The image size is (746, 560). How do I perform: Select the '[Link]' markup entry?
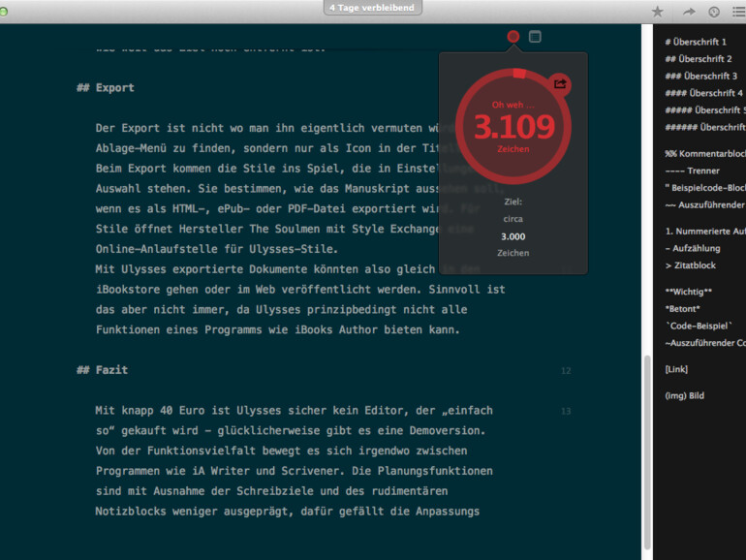tap(676, 369)
